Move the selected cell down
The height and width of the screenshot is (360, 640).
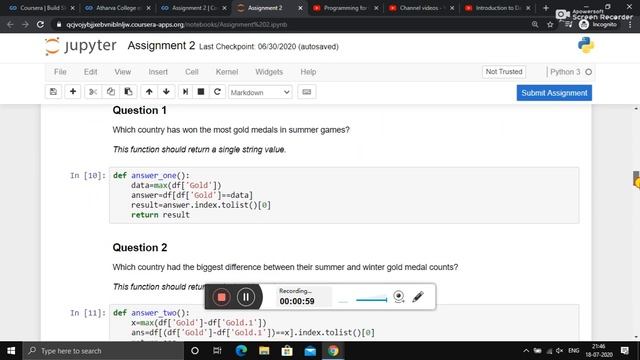pyautogui.click(x=166, y=92)
